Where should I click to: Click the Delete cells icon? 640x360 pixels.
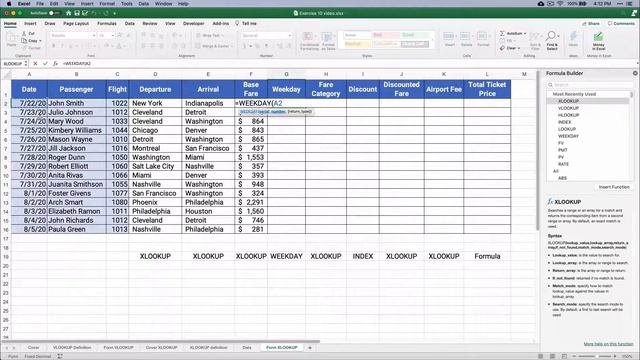pyautogui.click(x=466, y=39)
